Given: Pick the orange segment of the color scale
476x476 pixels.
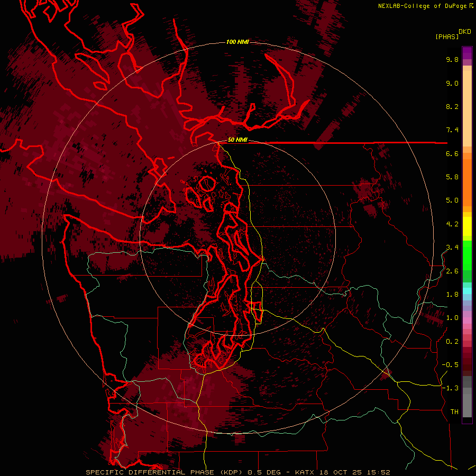Looking at the screenshot, I should pos(467,182).
